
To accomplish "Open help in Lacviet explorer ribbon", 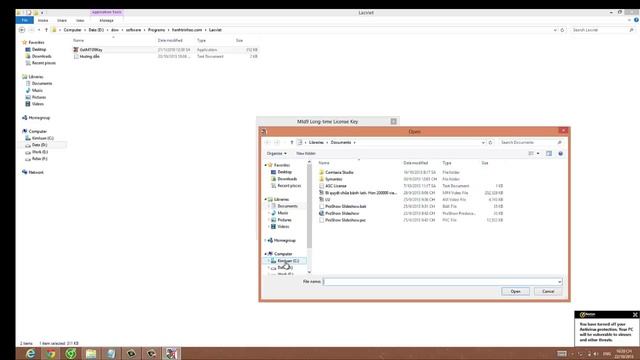I will pyautogui.click(x=636, y=20).
